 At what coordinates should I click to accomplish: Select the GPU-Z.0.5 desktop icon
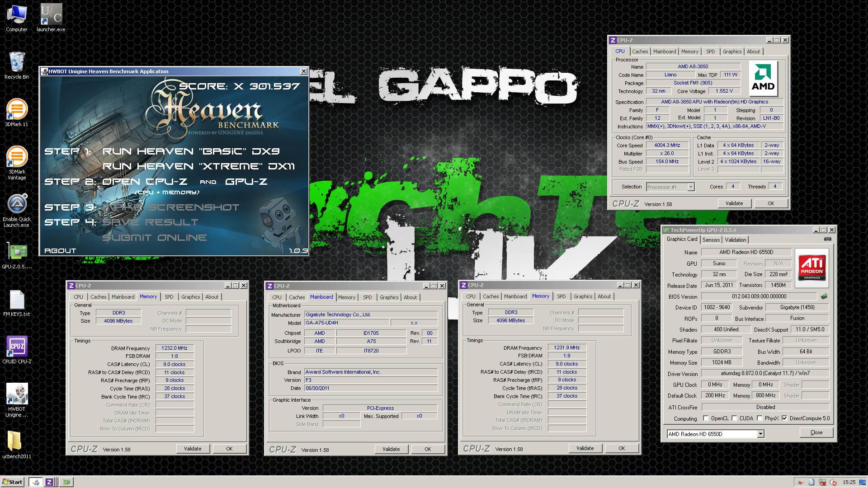(17, 256)
